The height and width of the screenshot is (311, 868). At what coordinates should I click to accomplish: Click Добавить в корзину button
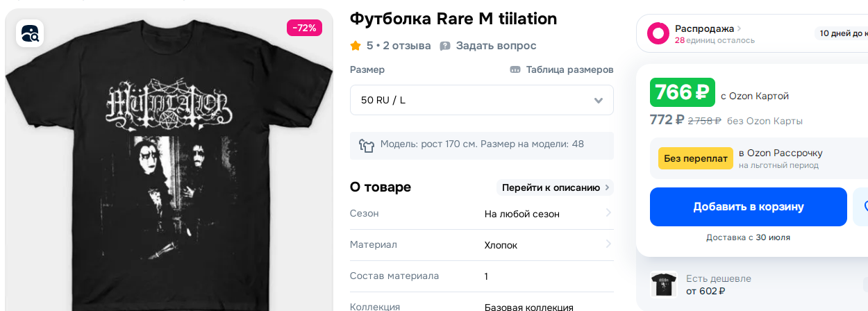pyautogui.click(x=748, y=207)
